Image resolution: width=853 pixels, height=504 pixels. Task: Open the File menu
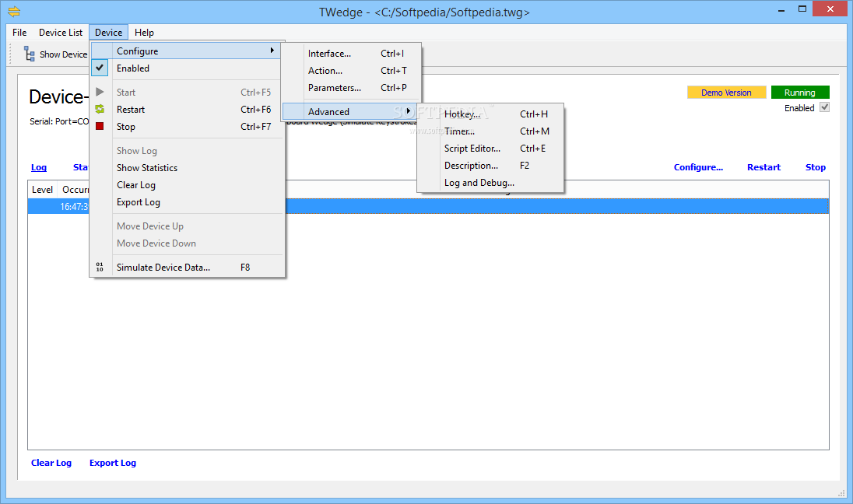(x=19, y=33)
